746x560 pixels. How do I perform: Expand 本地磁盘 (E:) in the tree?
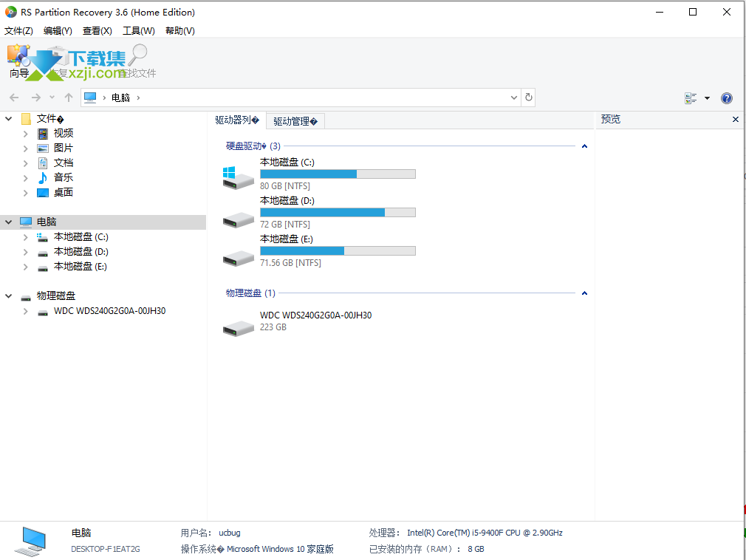(26, 267)
